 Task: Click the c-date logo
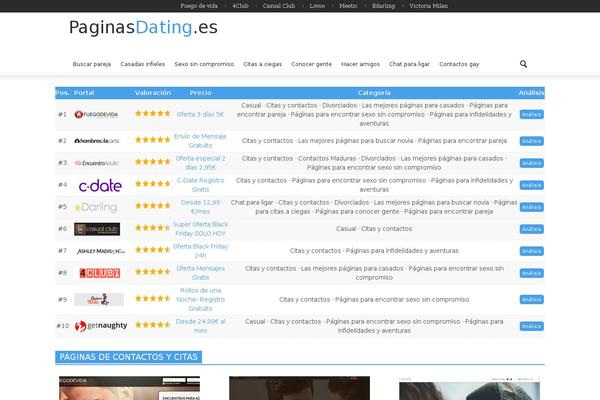pos(100,186)
